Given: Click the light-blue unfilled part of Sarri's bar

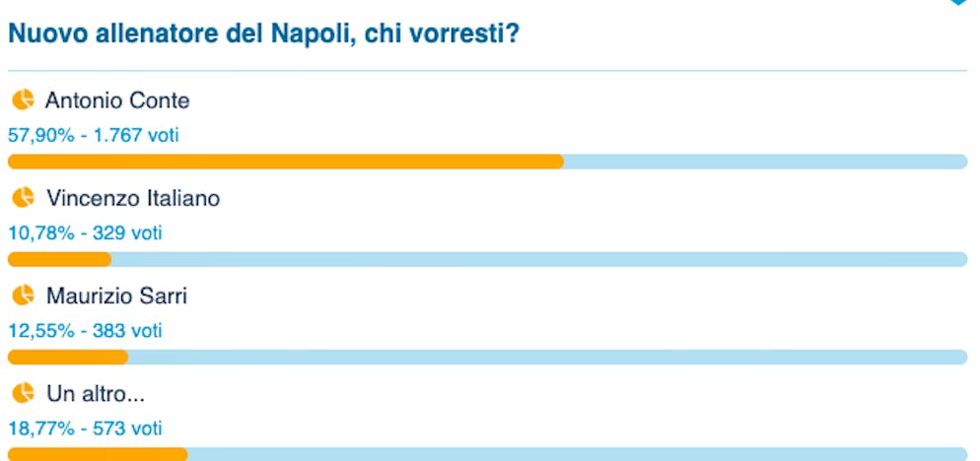Looking at the screenshot, I should 547,357.
